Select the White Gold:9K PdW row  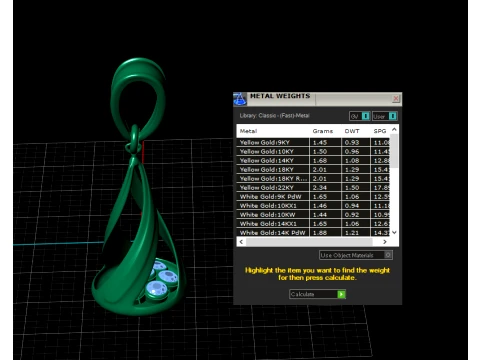tap(313, 196)
